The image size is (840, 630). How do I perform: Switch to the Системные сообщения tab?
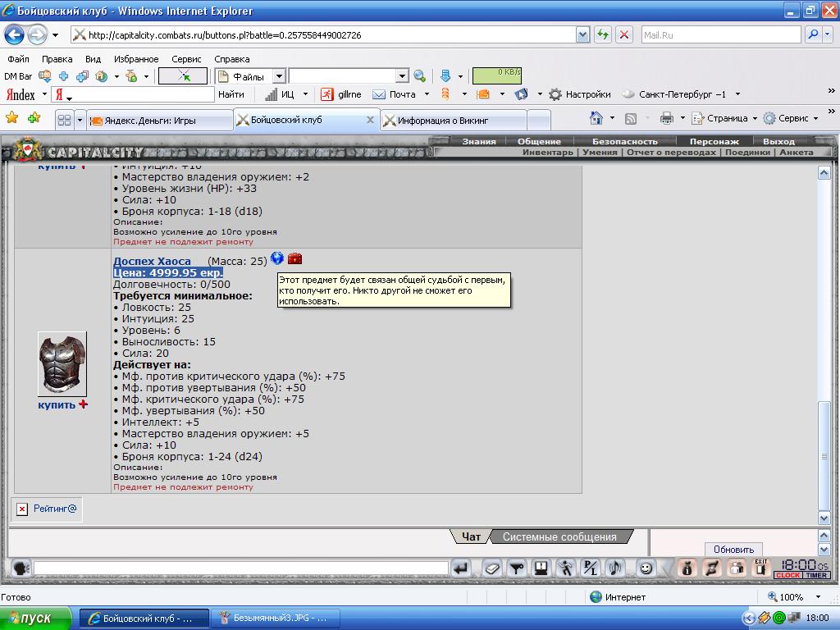[559, 536]
